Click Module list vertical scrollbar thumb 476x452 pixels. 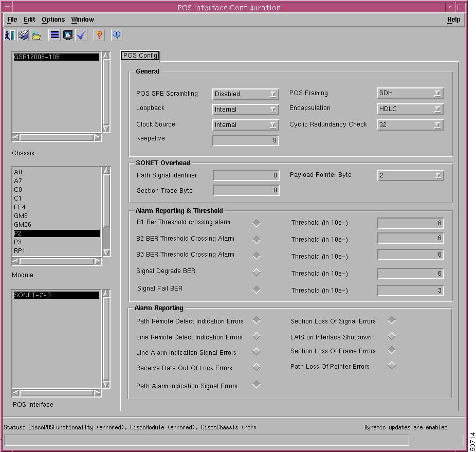click(x=106, y=201)
